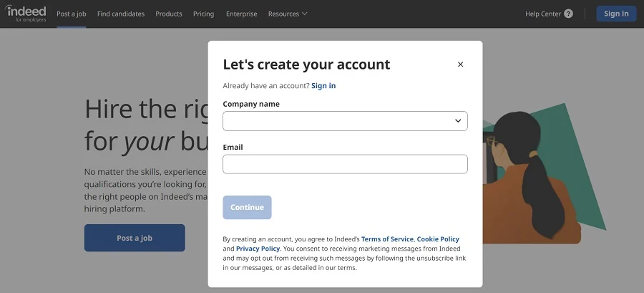Click the woman illustration image
Screen dimensions: 644x293
[545, 173]
